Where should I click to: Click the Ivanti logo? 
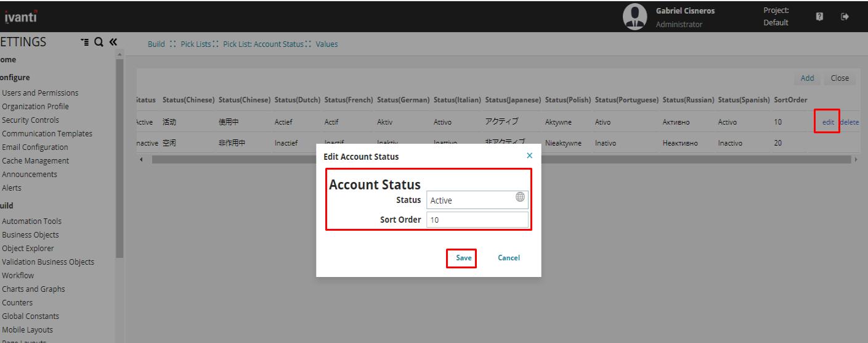pyautogui.click(x=20, y=17)
